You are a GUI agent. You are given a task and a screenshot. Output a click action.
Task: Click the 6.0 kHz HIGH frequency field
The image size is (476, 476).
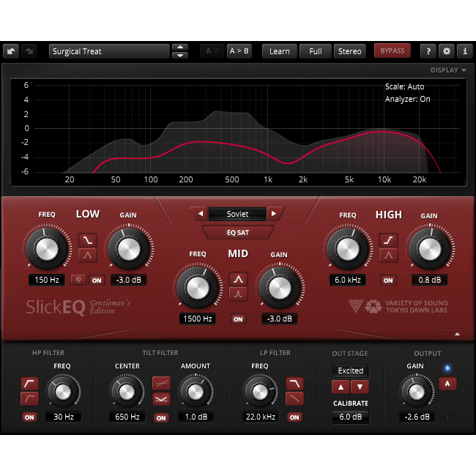click(348, 280)
